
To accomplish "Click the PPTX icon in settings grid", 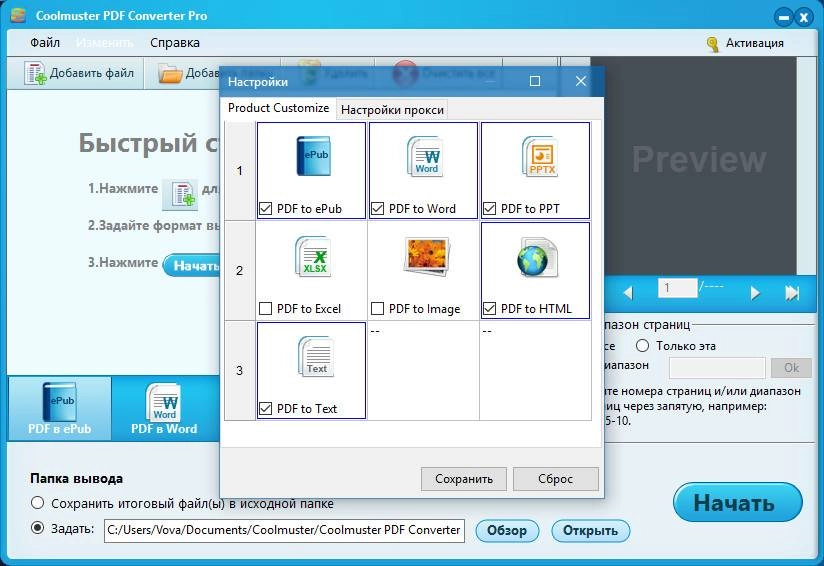I will click(x=539, y=156).
